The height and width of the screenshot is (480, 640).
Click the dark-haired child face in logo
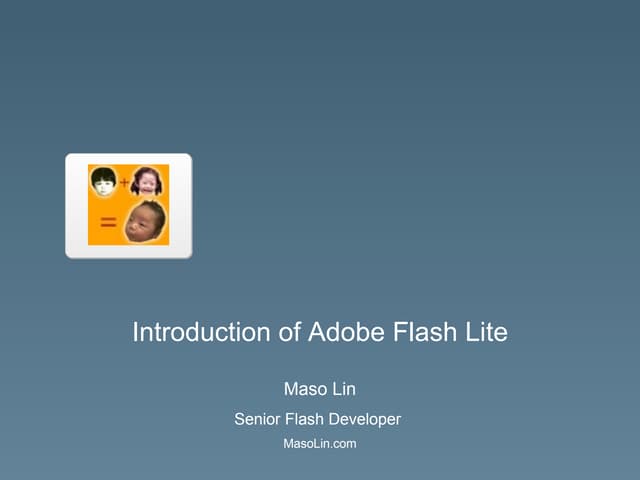[103, 181]
